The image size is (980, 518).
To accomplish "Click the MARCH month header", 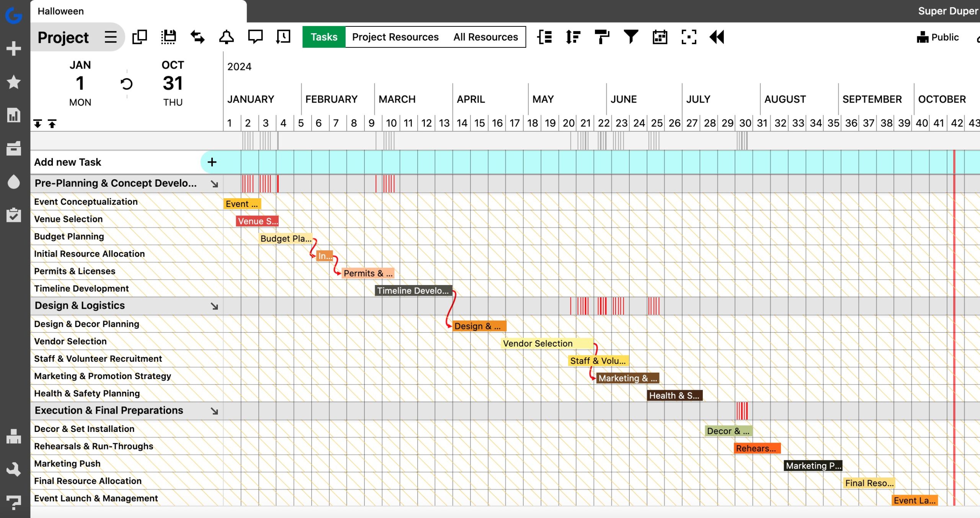I will point(397,99).
